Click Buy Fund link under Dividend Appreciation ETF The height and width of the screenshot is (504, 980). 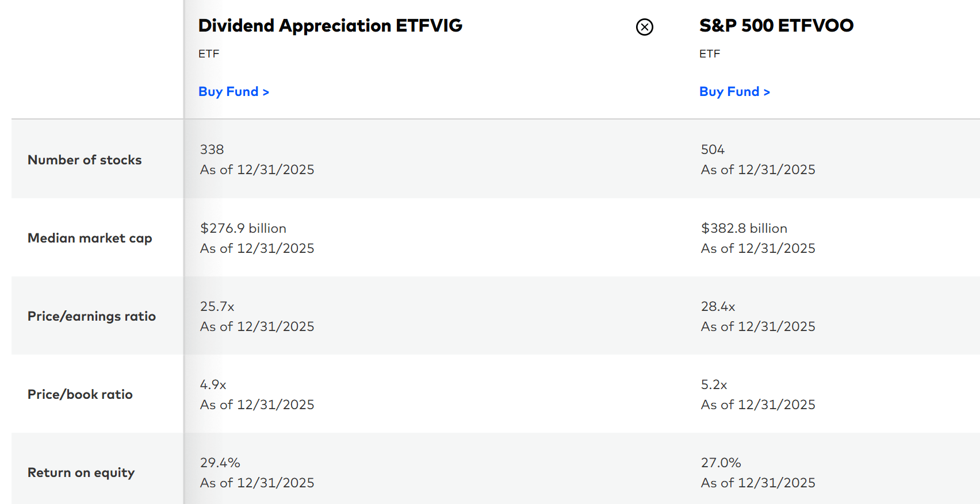tap(233, 92)
